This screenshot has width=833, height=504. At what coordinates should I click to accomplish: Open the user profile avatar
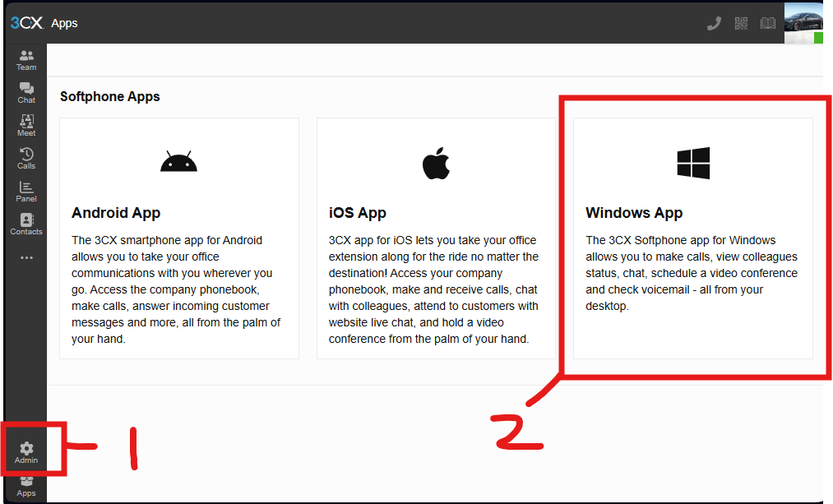pos(803,23)
